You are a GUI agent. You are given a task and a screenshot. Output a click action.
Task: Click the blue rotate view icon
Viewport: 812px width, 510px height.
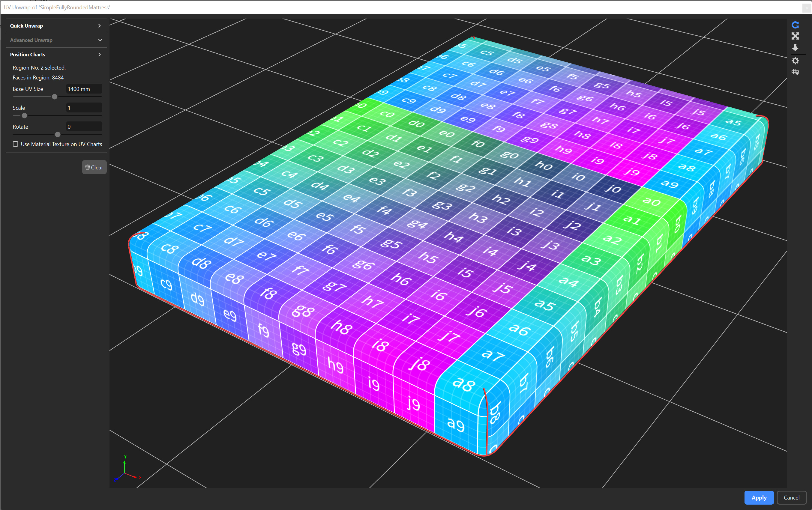point(795,25)
